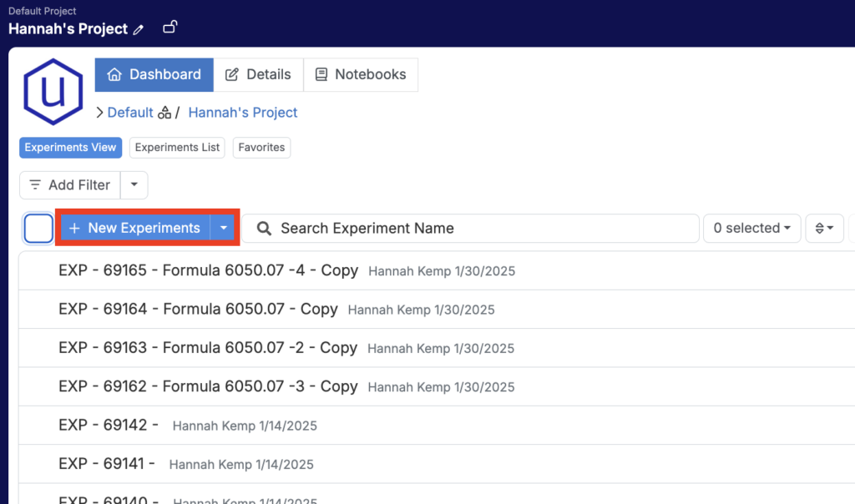Open the Notebooks tab

(361, 74)
